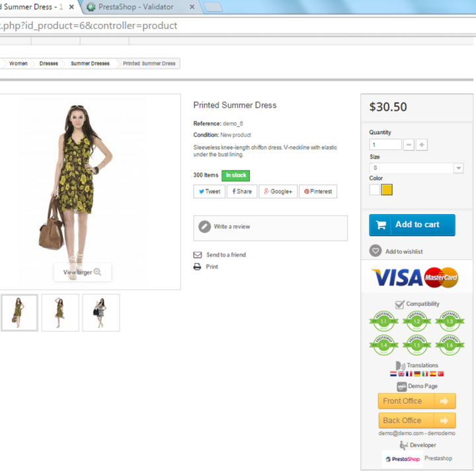Open Write a review link
476x476 pixels.
pos(232,227)
